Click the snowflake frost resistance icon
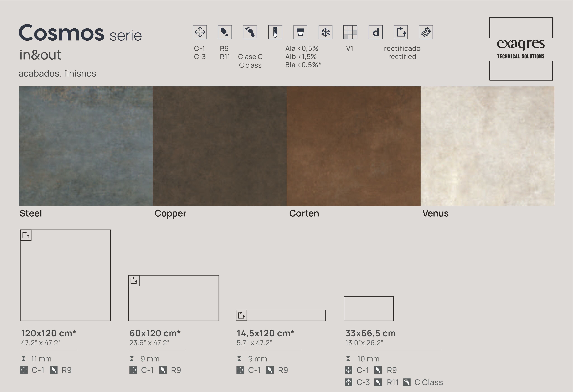The height and width of the screenshot is (392, 573). tap(325, 32)
